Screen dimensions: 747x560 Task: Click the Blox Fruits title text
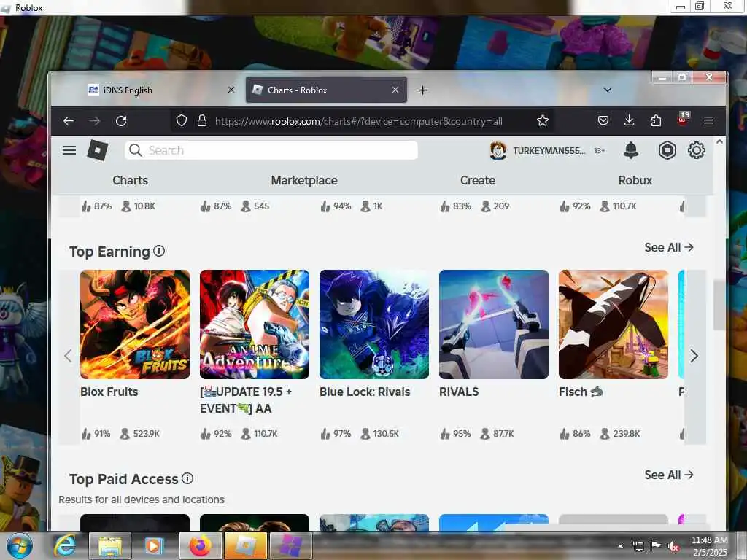click(109, 392)
